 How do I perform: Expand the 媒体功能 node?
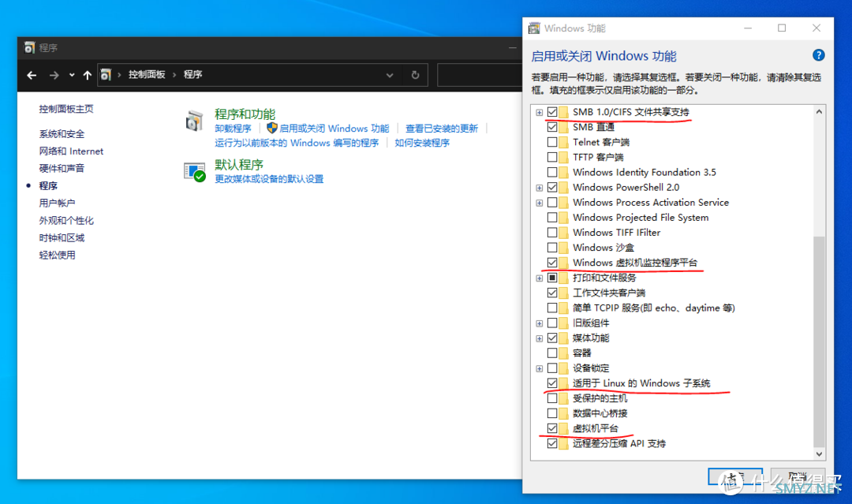539,338
